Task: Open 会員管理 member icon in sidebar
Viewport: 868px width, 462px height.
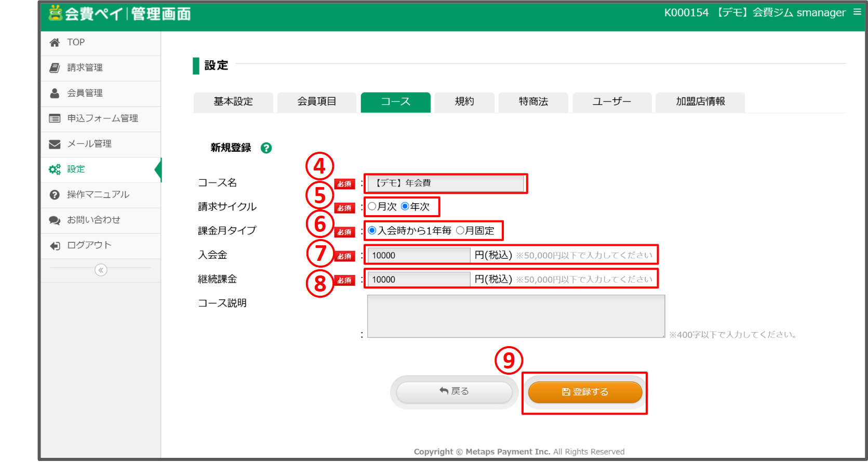Action: pos(55,94)
